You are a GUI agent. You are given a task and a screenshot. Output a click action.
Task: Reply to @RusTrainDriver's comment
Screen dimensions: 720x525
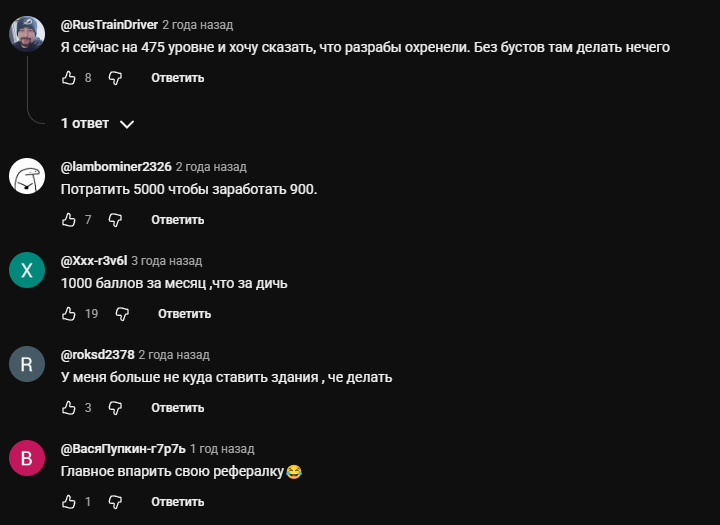(x=177, y=77)
